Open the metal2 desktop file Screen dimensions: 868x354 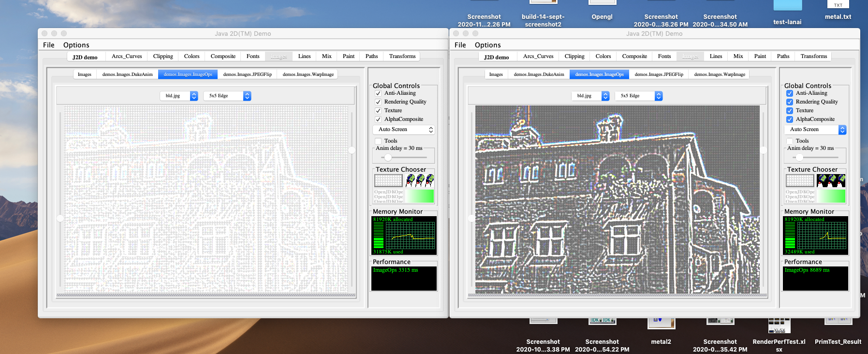(x=661, y=323)
